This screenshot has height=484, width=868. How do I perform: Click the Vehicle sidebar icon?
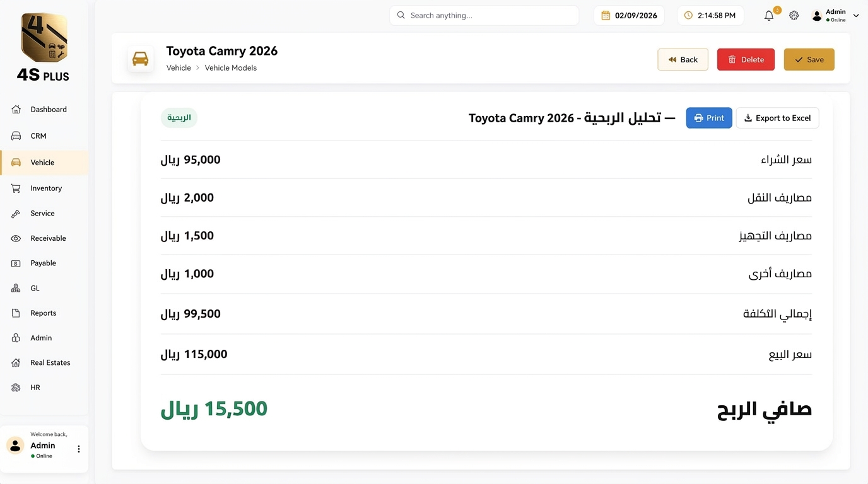click(x=16, y=162)
